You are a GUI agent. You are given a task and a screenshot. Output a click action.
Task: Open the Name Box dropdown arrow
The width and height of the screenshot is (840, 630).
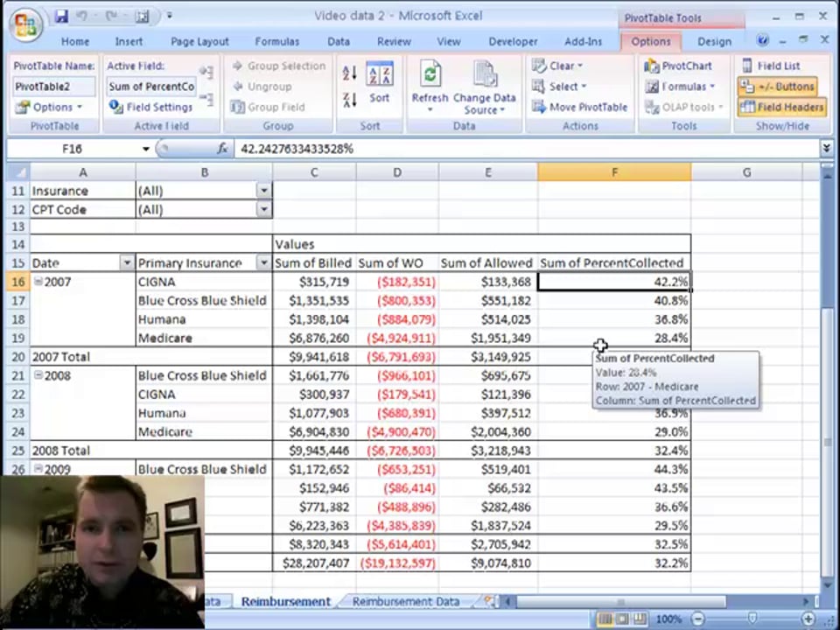(x=145, y=149)
